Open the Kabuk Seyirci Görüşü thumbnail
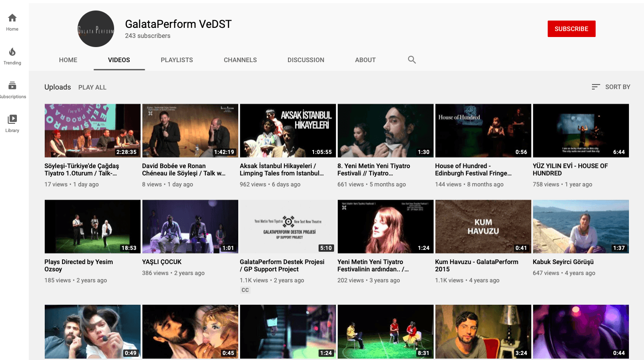This screenshot has height=360, width=644. (x=581, y=227)
